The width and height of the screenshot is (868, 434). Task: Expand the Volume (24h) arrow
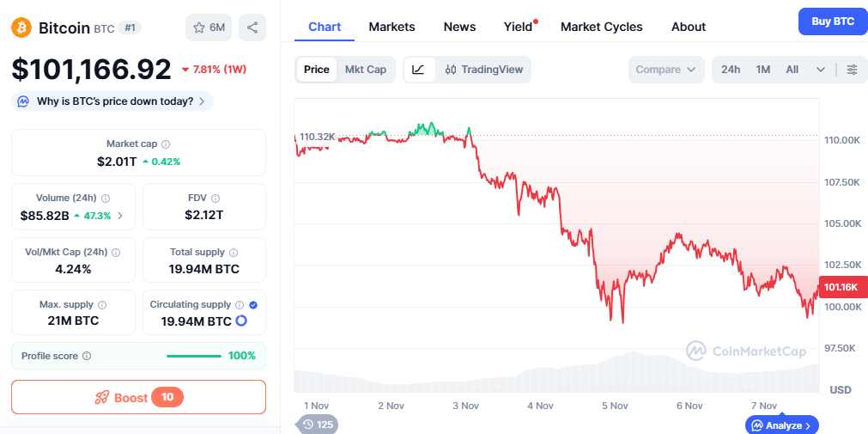pos(120,216)
